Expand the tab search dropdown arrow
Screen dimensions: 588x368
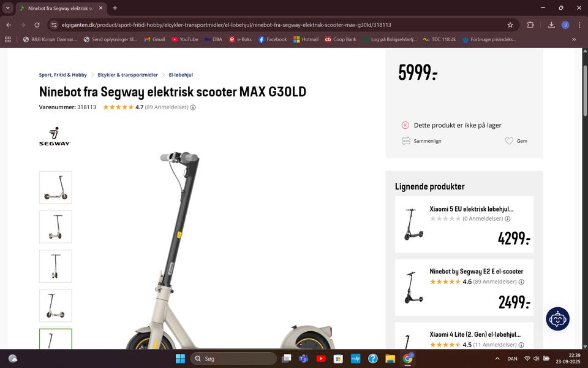coord(7,8)
